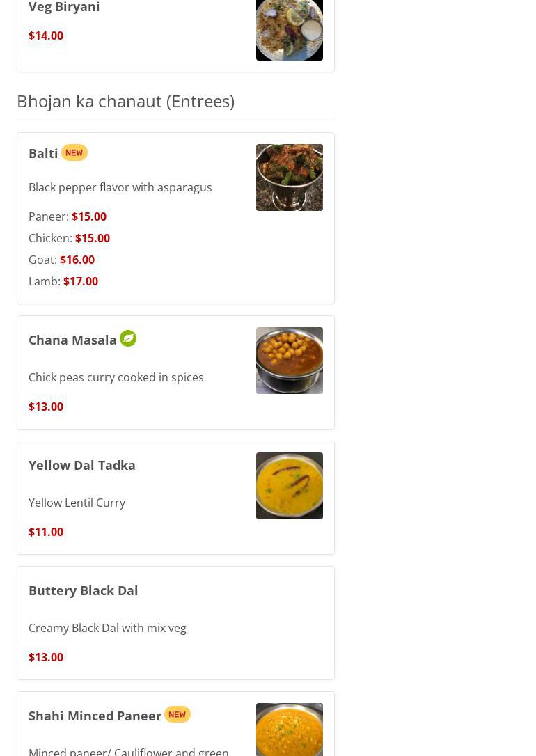
Task: Open the Veg Biryani photo
Action: click(289, 30)
